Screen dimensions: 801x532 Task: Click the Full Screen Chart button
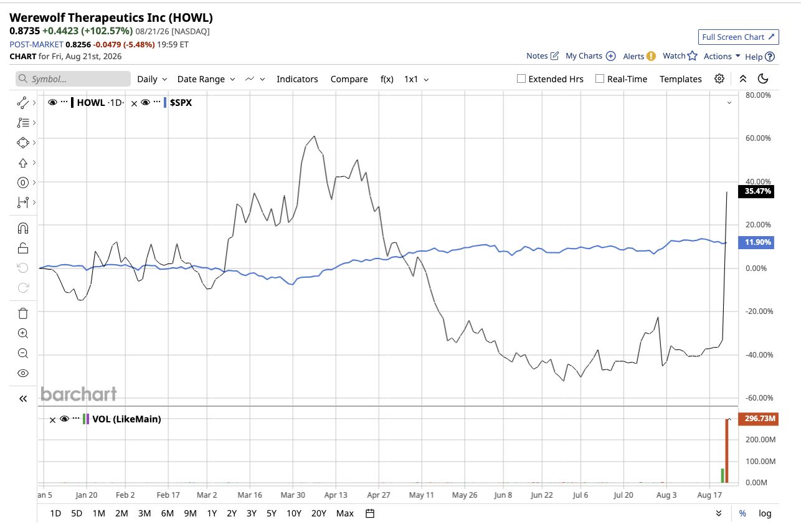[x=738, y=37]
